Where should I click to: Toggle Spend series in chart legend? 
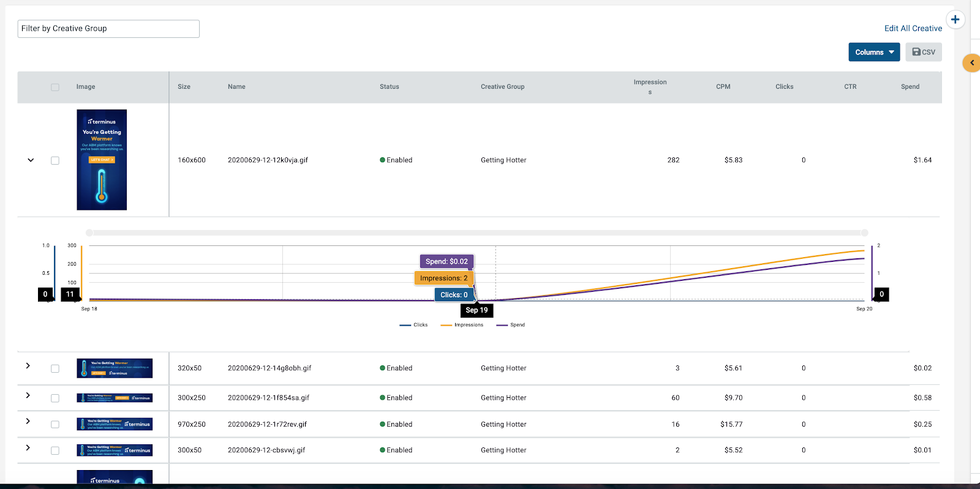click(510, 325)
